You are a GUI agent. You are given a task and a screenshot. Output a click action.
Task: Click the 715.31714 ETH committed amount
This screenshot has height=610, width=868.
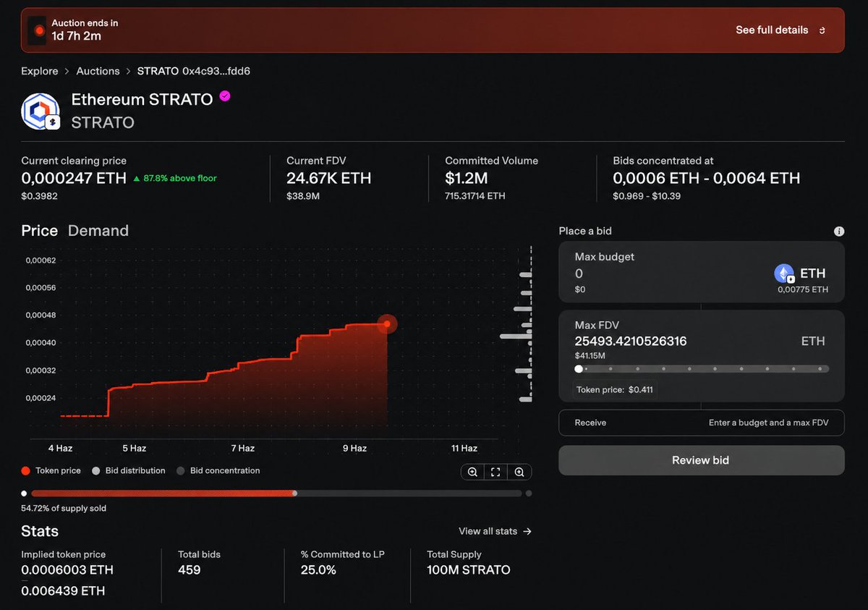click(x=475, y=196)
